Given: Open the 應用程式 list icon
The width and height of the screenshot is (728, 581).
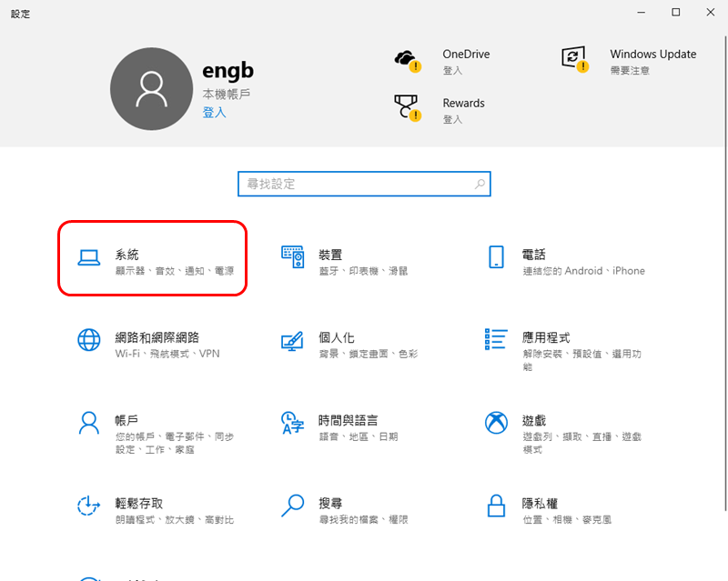Looking at the screenshot, I should coord(496,339).
